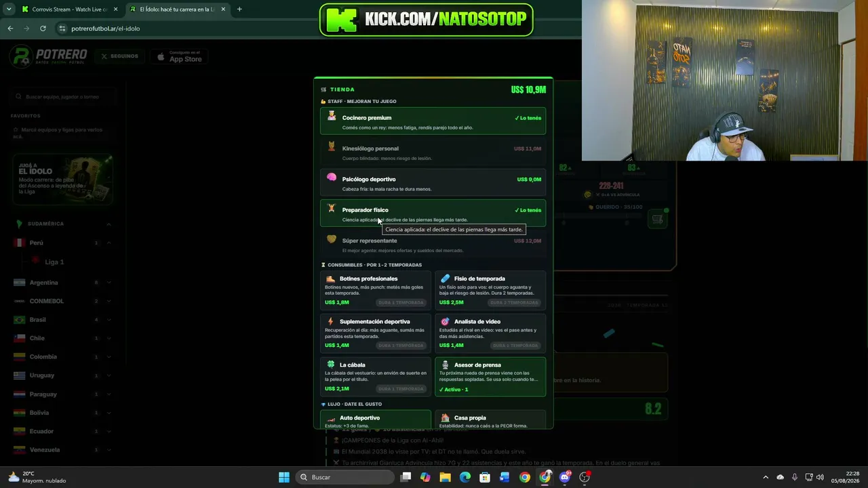
Task: Reload the page in the browser toolbar
Action: coord(43,28)
